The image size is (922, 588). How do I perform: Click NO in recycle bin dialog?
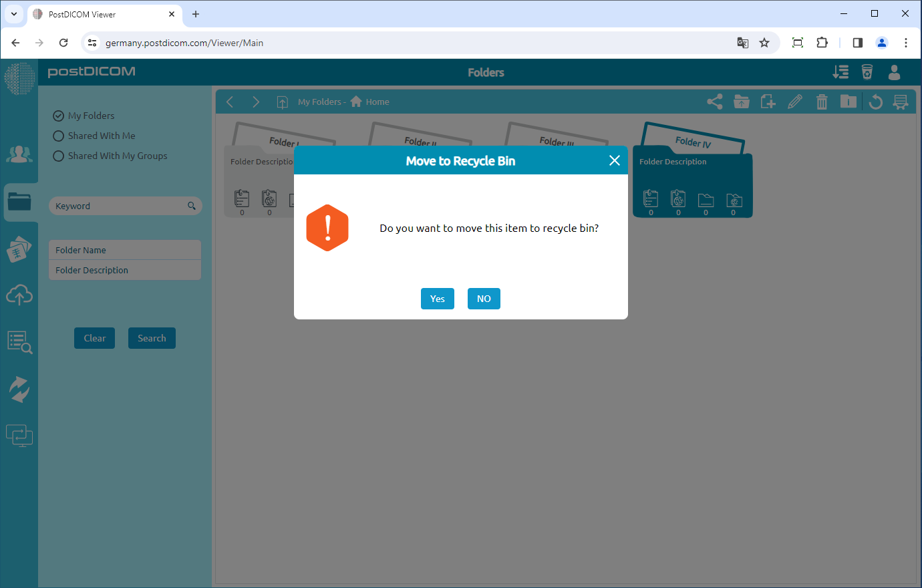coord(484,299)
